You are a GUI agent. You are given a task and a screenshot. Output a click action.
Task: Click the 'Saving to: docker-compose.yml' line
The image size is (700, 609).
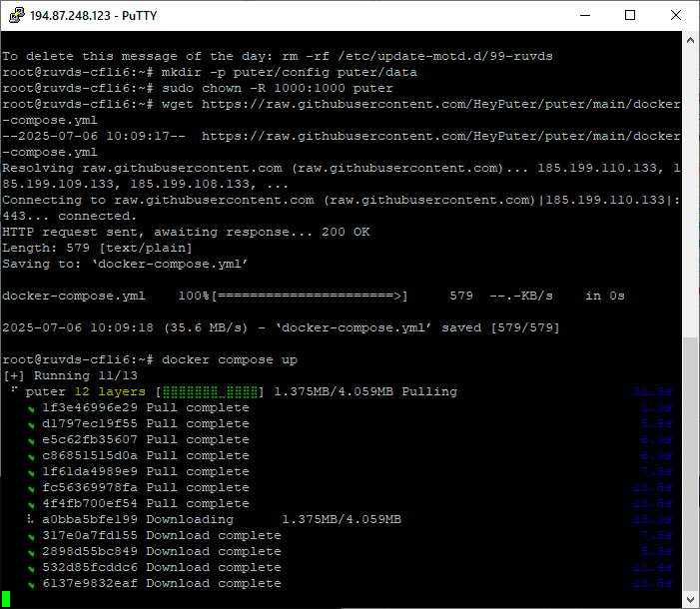[125, 265]
